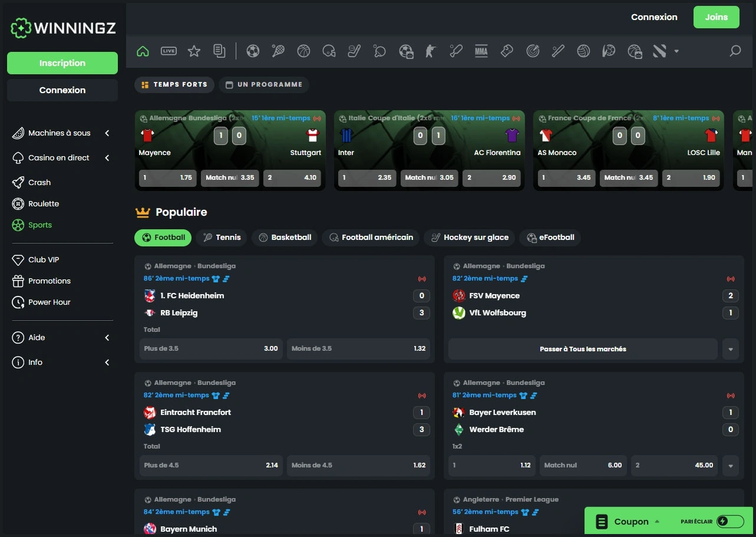
Task: Select the Hockey sur glace tab
Action: point(470,238)
